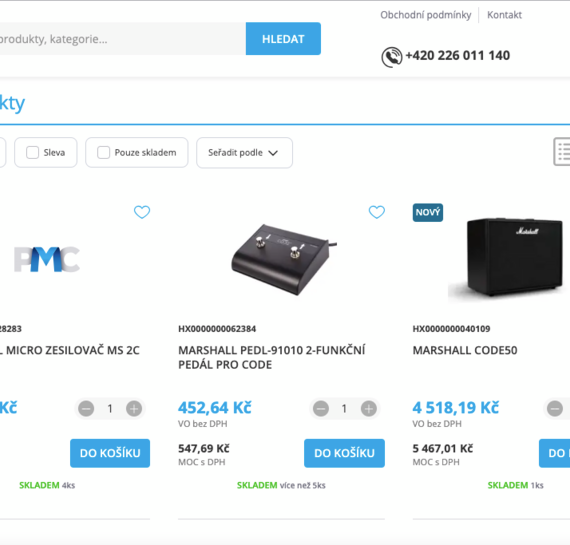Add Marshall PEDL-91010 pedal DO KOŠÍKU
The height and width of the screenshot is (545, 570).
tap(344, 453)
